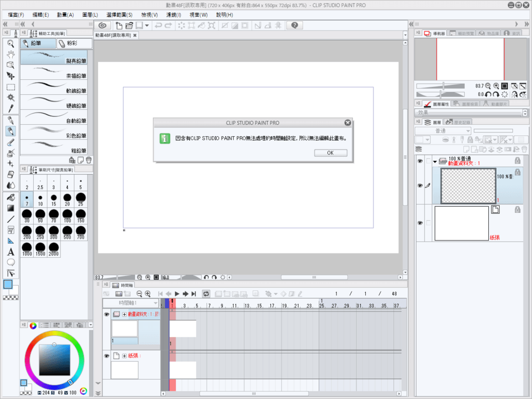This screenshot has height=399, width=532.
Task: Open the File menu
Action: click(16, 15)
